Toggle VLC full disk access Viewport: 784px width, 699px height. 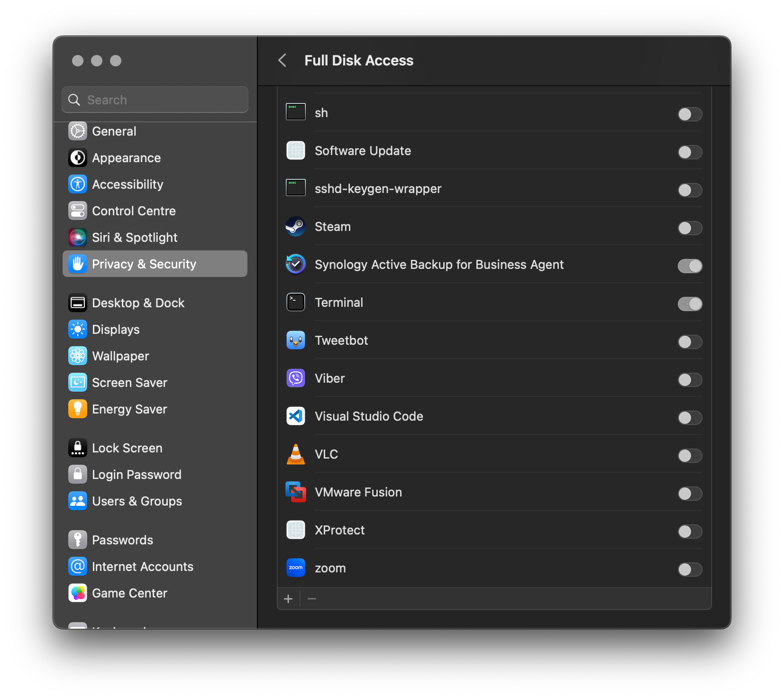[x=690, y=456]
